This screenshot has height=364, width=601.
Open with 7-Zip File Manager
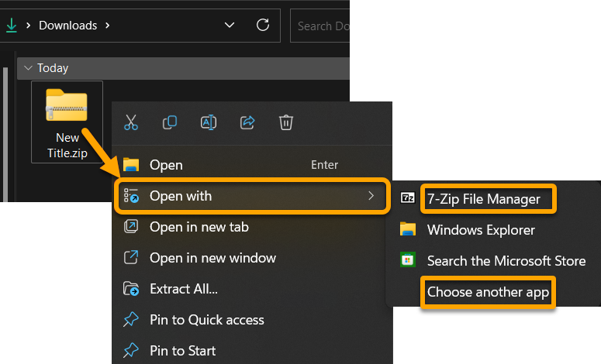pos(483,199)
